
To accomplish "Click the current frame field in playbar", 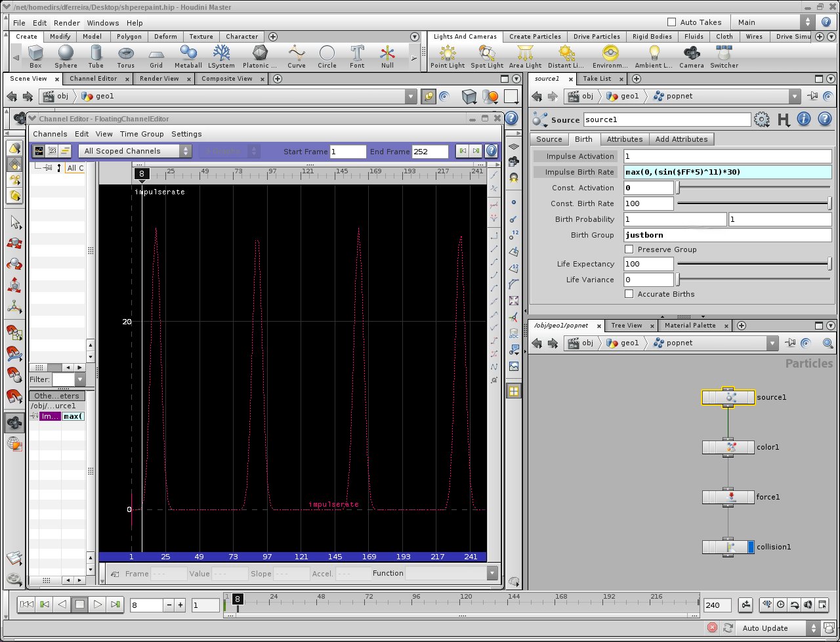I will 146,605.
